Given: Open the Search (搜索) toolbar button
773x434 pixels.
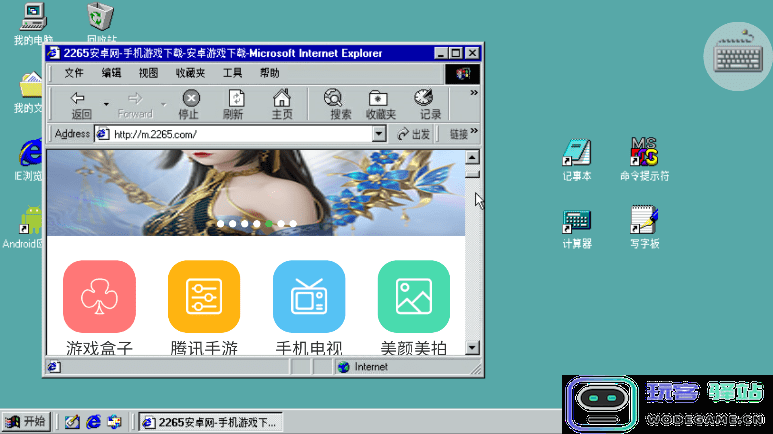Looking at the screenshot, I should [340, 104].
